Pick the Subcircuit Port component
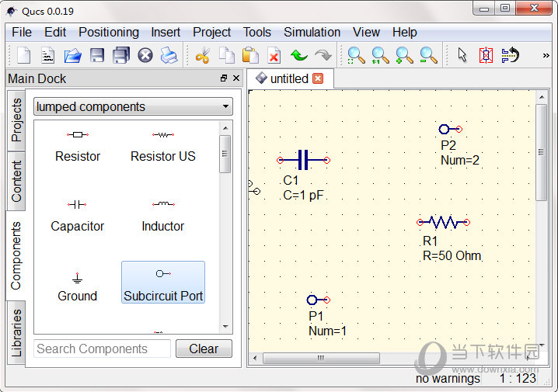 [163, 283]
